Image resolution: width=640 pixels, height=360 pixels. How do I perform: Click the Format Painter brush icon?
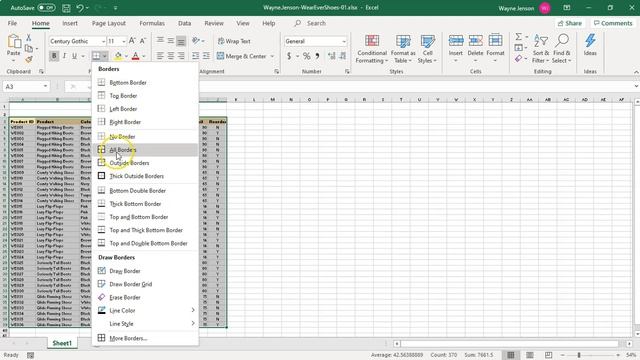(x=29, y=60)
